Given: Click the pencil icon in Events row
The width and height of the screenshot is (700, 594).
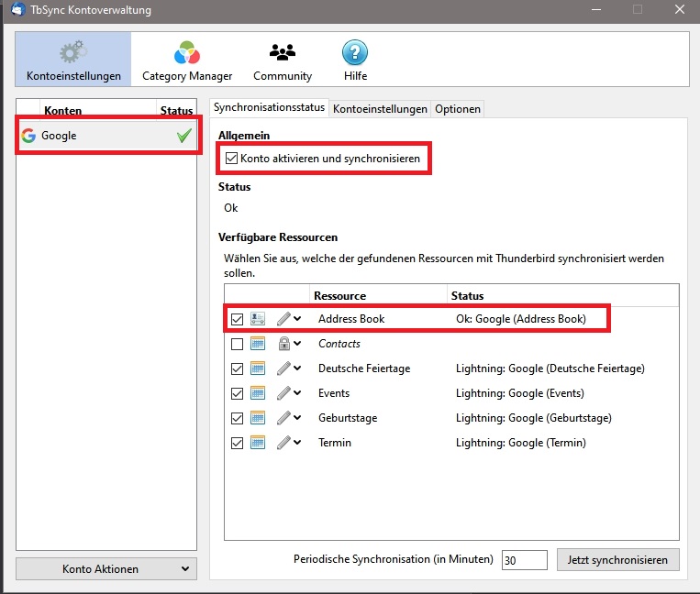Looking at the screenshot, I should (x=283, y=393).
